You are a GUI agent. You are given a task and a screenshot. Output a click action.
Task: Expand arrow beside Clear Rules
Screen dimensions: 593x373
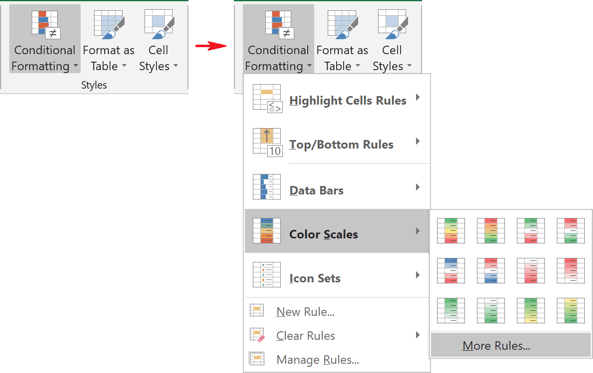(x=418, y=335)
